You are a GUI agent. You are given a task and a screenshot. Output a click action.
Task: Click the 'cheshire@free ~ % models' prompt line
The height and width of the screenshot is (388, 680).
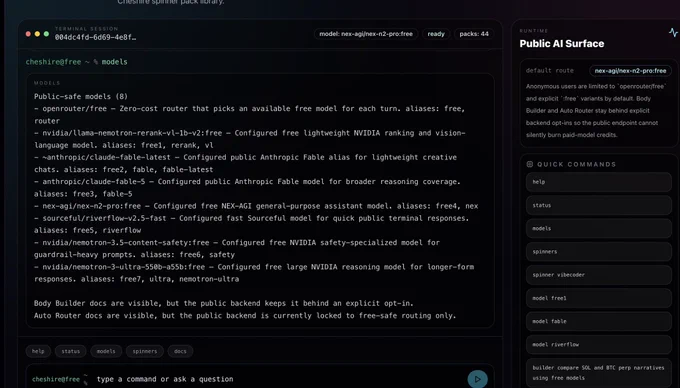coord(76,62)
